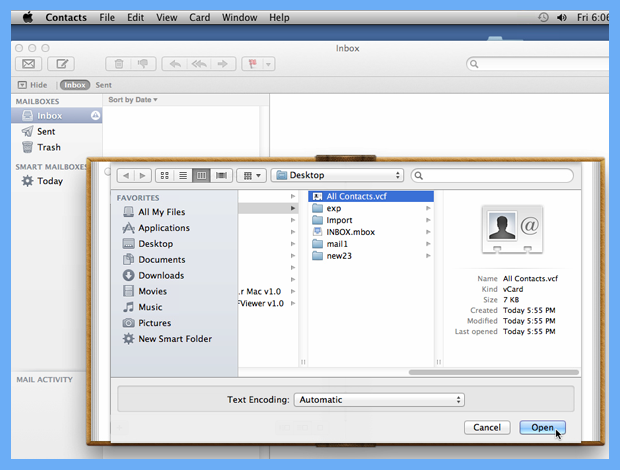Click the Inbox warning badge icon
The height and width of the screenshot is (470, 620).
[95, 115]
